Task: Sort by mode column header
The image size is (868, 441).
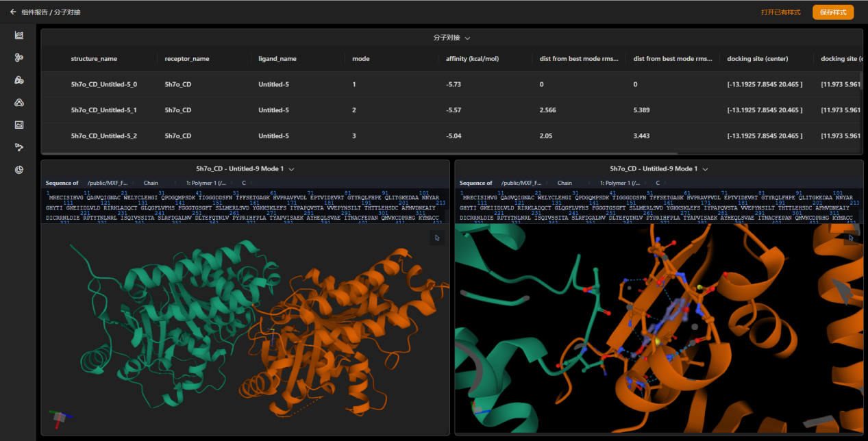Action: tap(360, 59)
